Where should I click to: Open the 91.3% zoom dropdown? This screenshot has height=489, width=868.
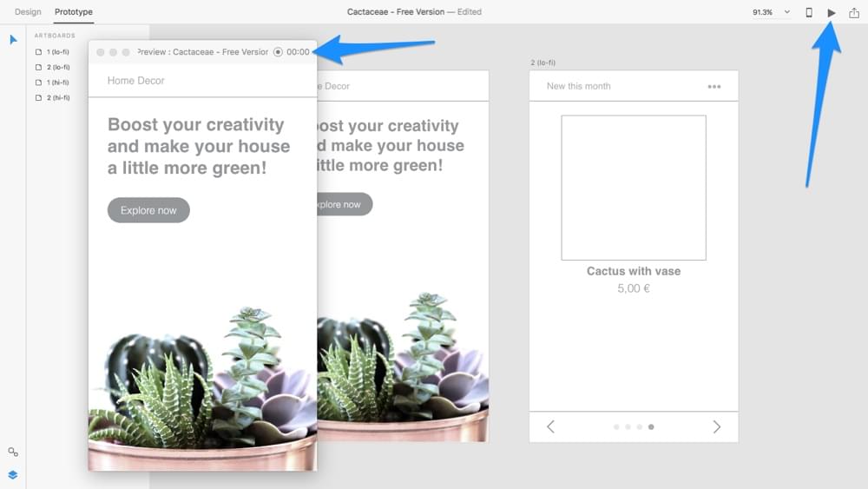coord(772,12)
